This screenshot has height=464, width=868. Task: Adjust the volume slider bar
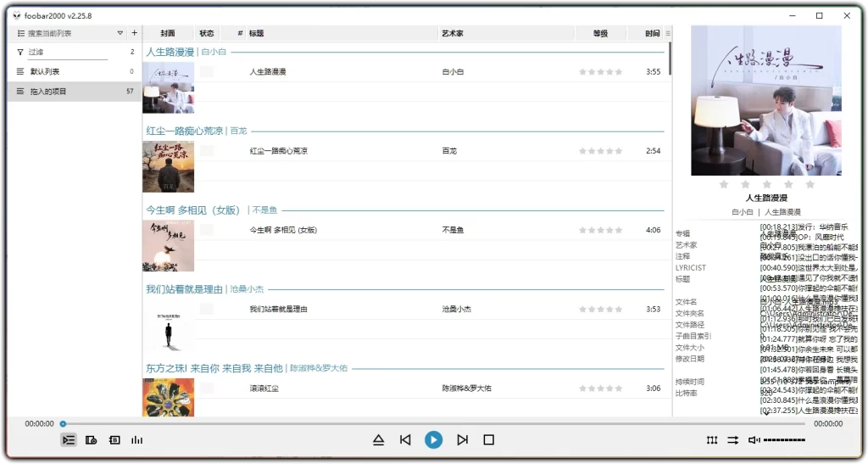784,440
